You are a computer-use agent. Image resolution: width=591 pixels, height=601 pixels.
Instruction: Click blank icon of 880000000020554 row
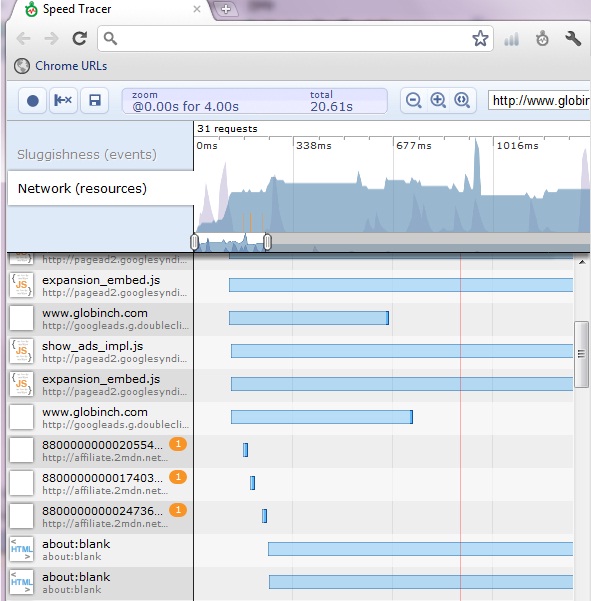coord(21,450)
